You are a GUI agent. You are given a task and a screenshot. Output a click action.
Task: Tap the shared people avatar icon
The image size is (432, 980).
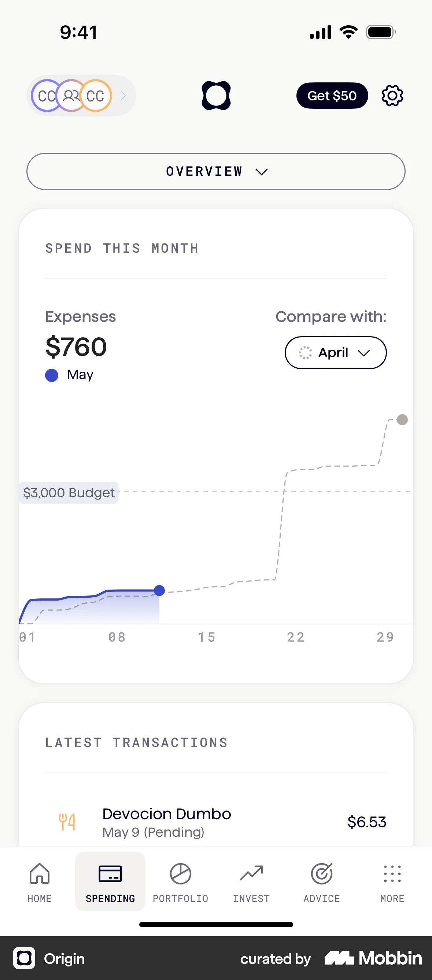[71, 96]
